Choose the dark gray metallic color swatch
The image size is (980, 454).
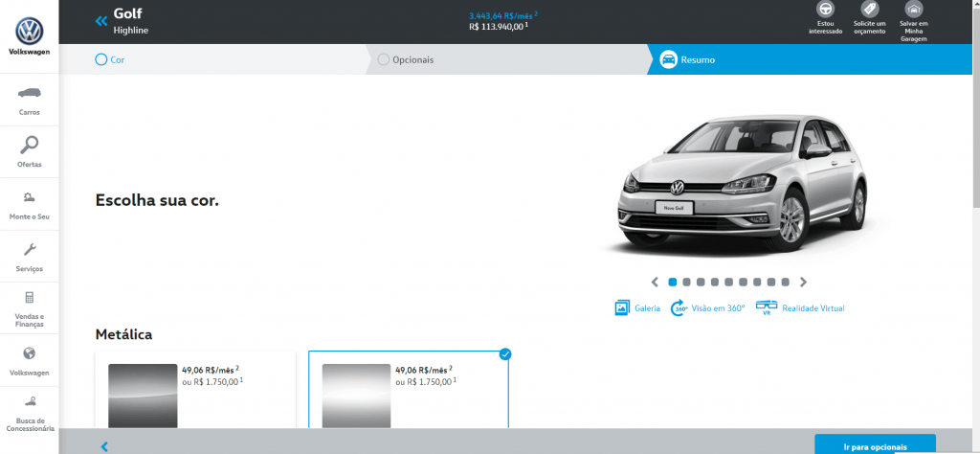143,396
